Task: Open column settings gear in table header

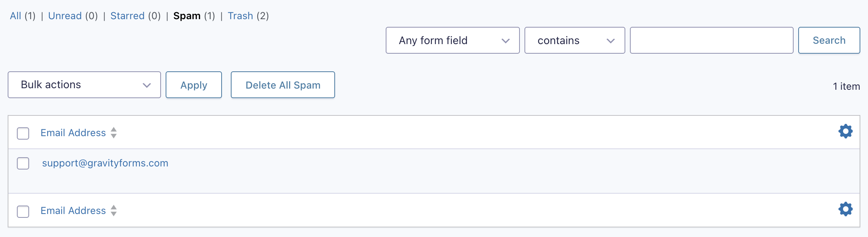Action: point(845,132)
